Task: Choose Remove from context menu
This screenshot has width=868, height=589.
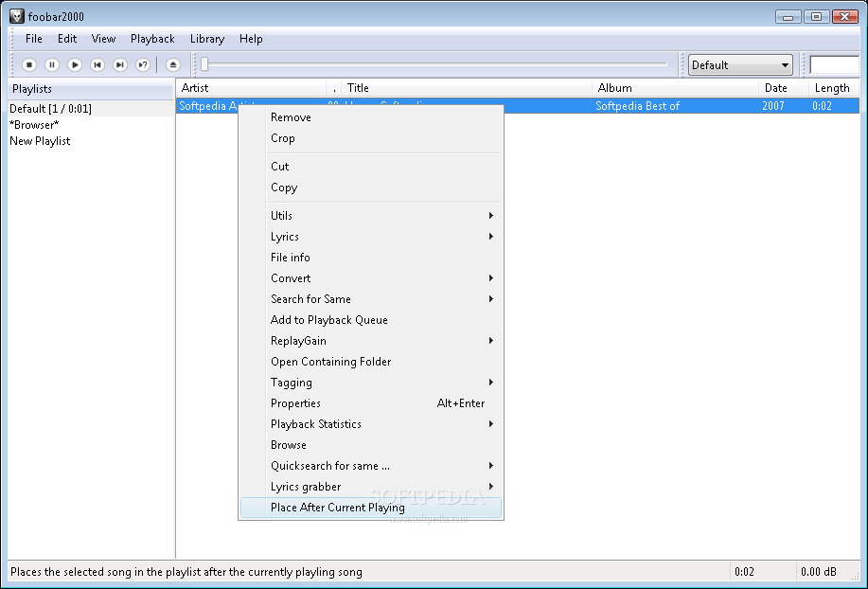Action: coord(371,117)
